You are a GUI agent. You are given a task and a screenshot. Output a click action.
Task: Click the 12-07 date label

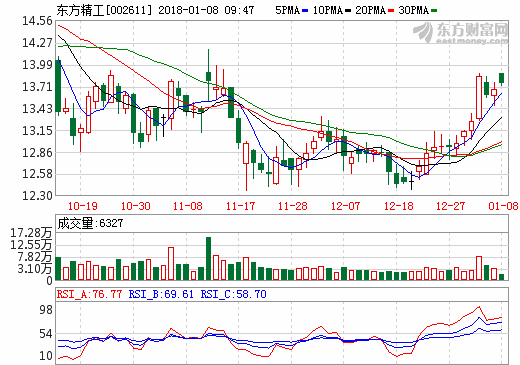(346, 206)
